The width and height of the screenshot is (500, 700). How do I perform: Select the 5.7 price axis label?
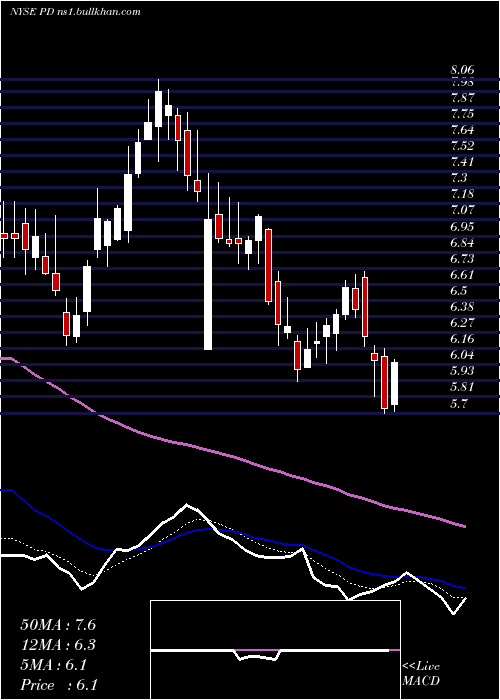click(x=459, y=404)
